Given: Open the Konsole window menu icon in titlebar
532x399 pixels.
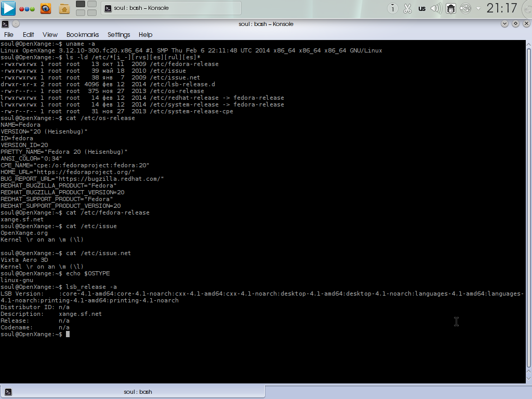Looking at the screenshot, I should click(5, 24).
